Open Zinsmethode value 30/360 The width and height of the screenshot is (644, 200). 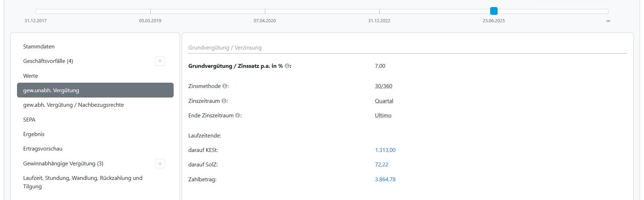[x=383, y=86]
